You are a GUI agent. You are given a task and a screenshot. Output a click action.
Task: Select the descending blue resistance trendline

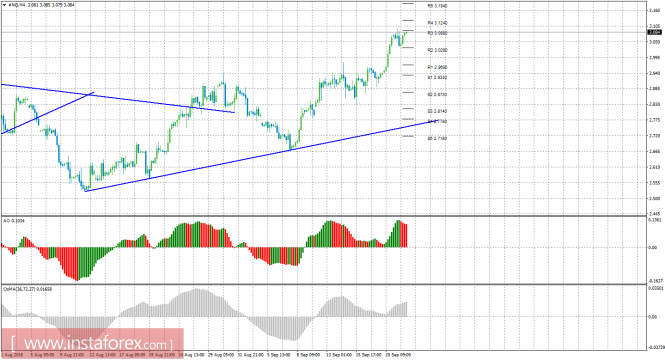tap(117, 98)
